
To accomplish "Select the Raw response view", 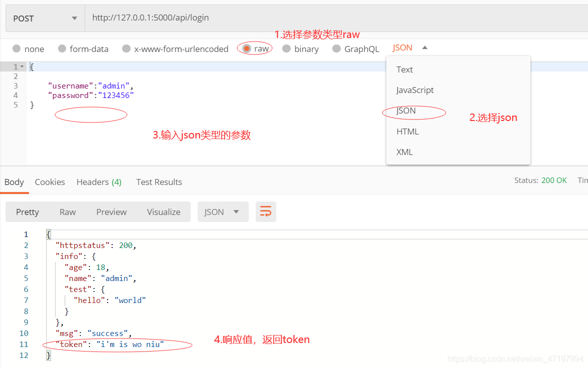I will click(68, 212).
